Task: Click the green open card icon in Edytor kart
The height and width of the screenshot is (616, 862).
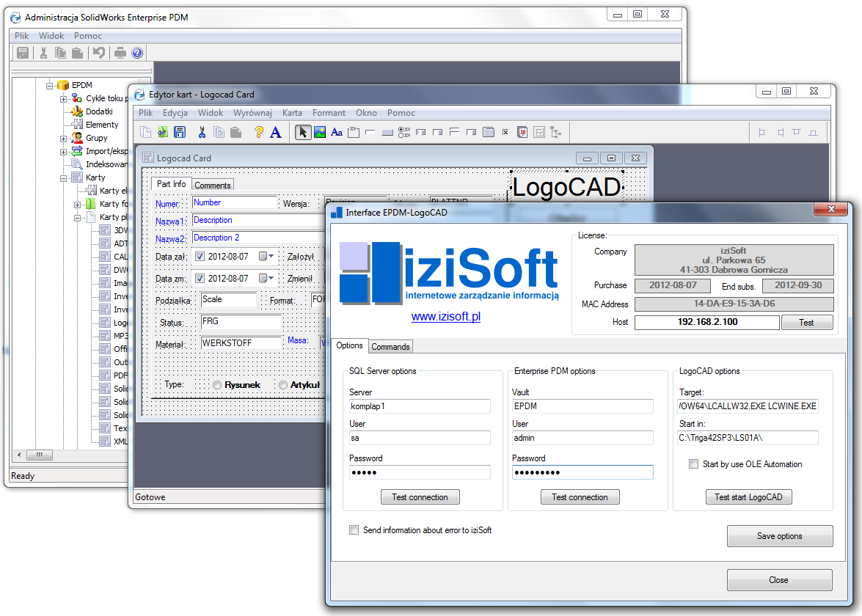Action: (x=163, y=132)
